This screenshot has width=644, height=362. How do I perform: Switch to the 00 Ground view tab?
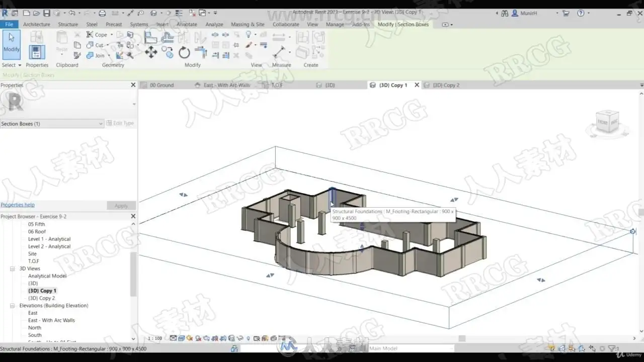[162, 85]
